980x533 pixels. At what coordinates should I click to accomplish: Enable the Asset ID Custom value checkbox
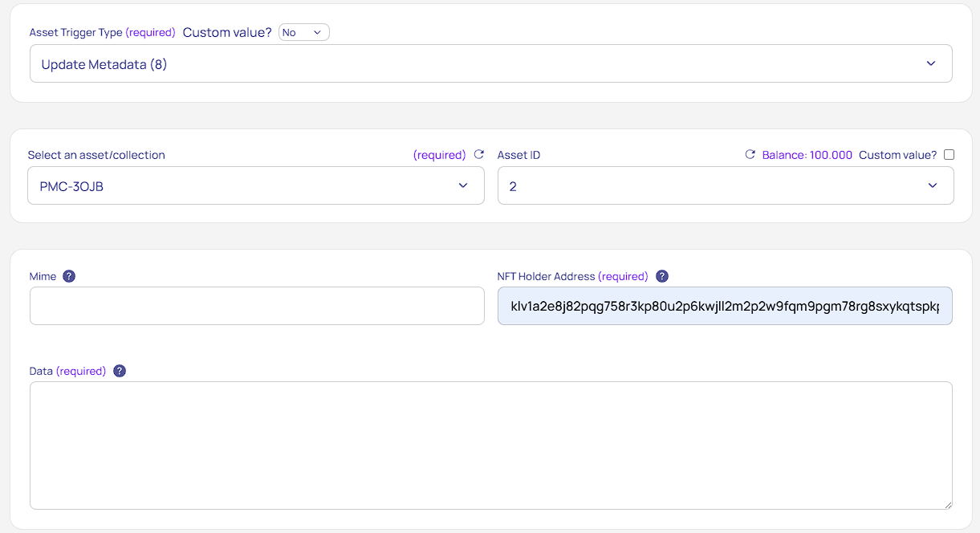point(949,155)
